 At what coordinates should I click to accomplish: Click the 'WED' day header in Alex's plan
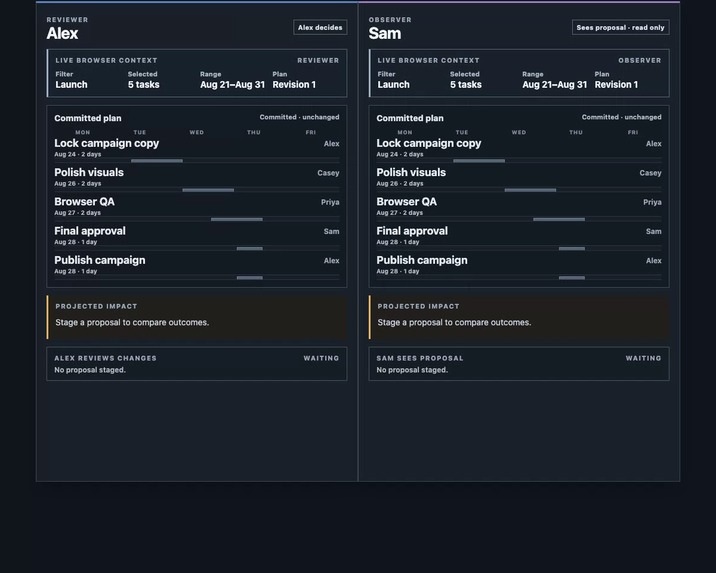(197, 132)
